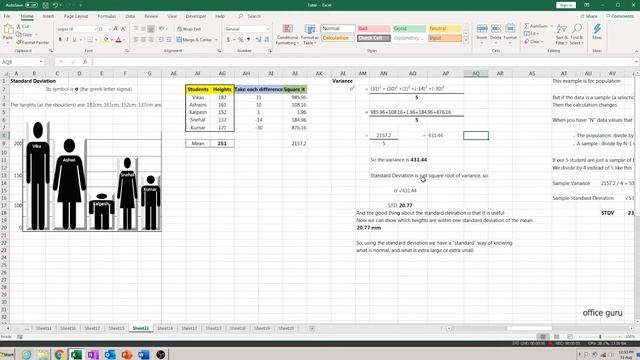
Task: Toggle Bold formatting
Action: pos(60,40)
